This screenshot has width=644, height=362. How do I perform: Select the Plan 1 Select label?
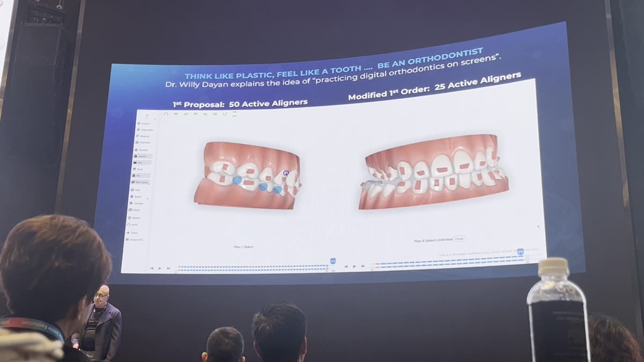pyautogui.click(x=244, y=246)
